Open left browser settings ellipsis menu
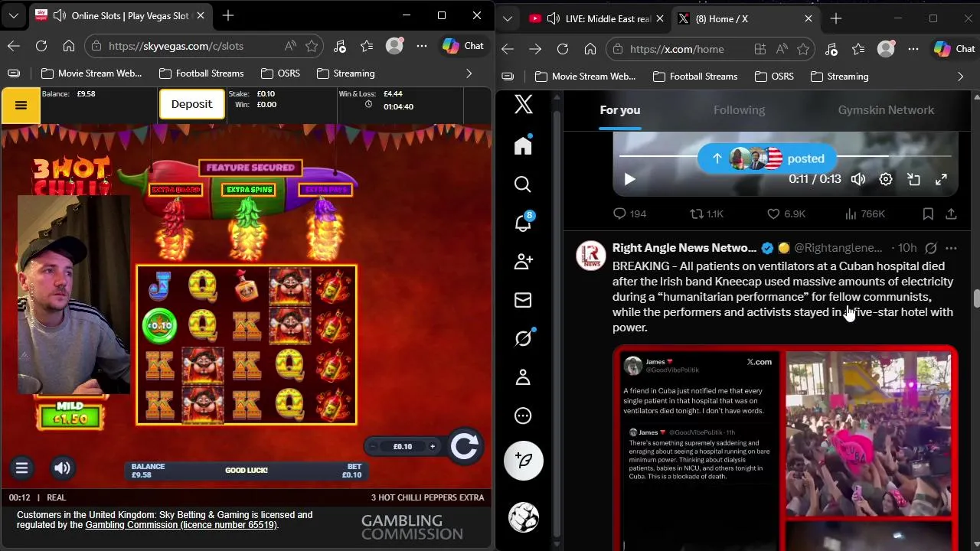Screen dimensions: 980x551 [x=422, y=46]
